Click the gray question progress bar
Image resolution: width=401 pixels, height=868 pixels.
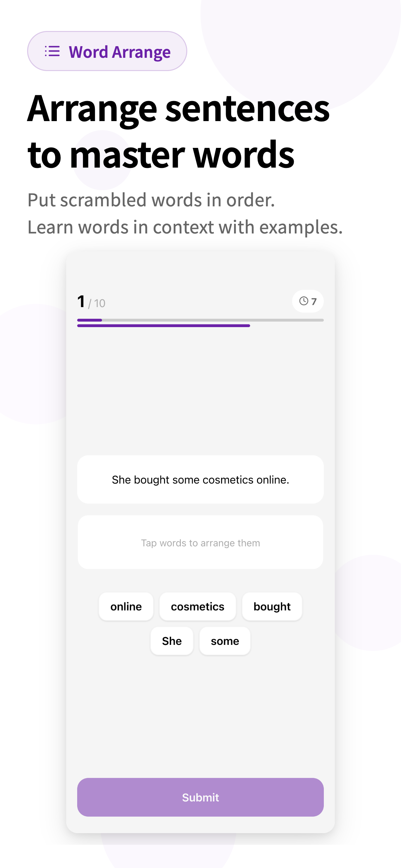click(x=200, y=320)
